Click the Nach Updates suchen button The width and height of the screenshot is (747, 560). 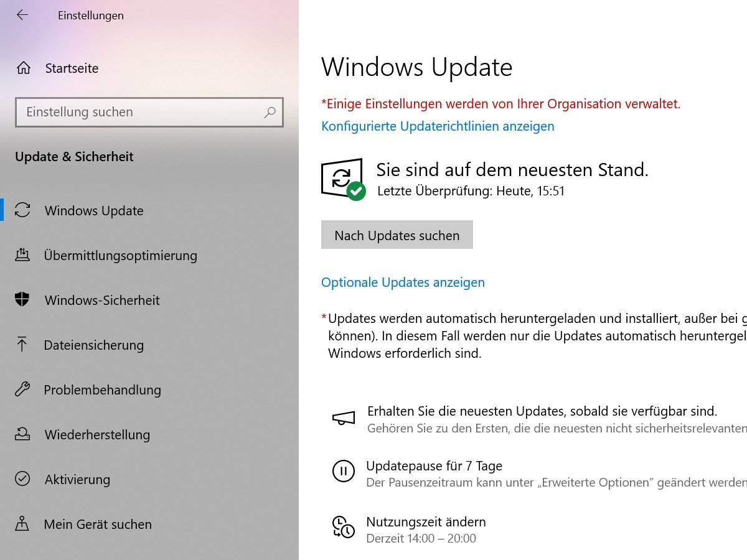(397, 235)
